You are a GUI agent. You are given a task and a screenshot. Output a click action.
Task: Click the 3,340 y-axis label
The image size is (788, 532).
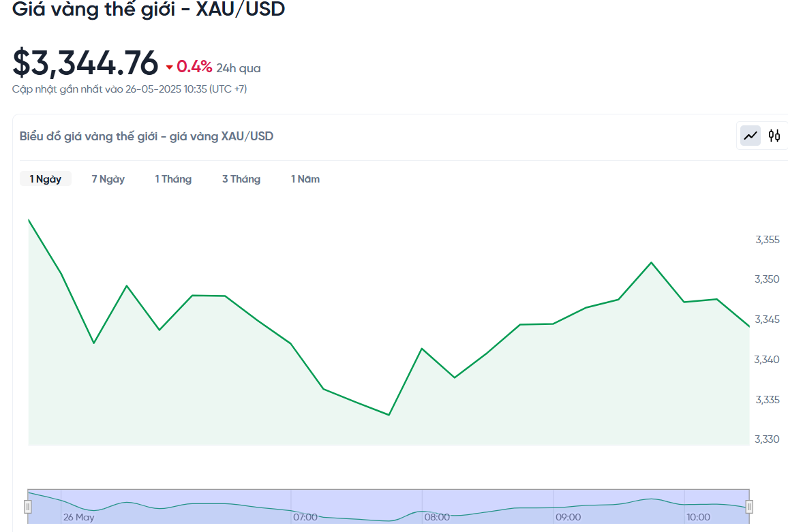coord(767,360)
